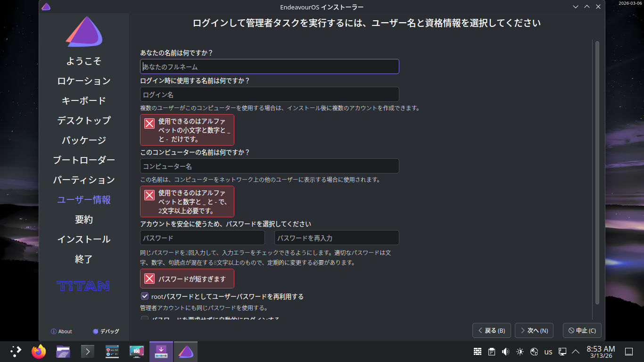
Task: Click the disk tray icon beside the 'us' indicator
Action: (534, 352)
